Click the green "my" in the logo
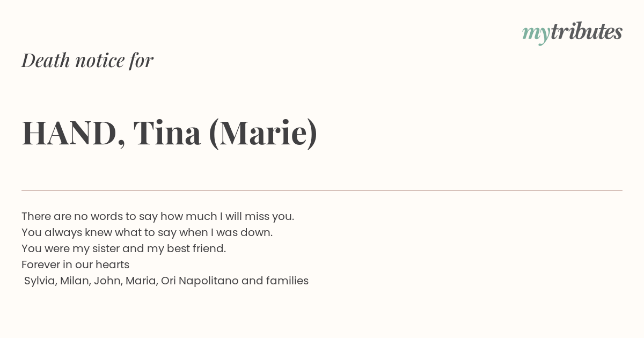Image resolution: width=644 pixels, height=338 pixels. click(536, 34)
